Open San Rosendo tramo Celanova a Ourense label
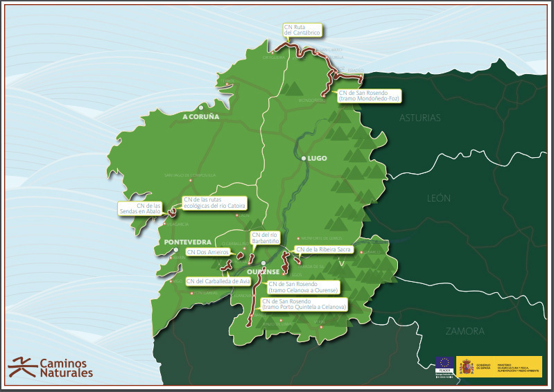Screen dimensions: 554x392 pyautogui.click(x=303, y=287)
